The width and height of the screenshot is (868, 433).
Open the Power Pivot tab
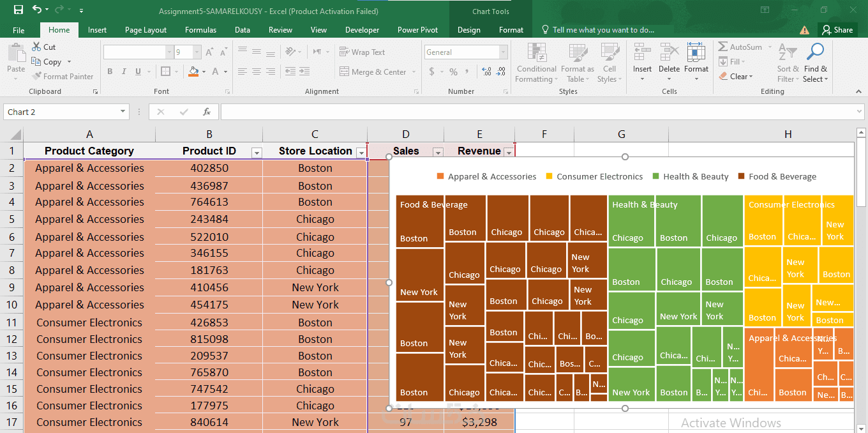point(417,30)
